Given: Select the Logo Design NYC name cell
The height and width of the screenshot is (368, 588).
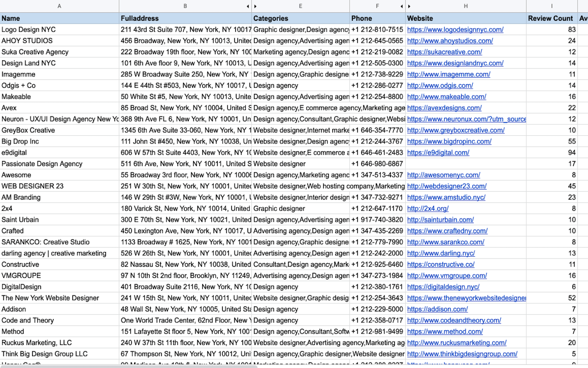Looking at the screenshot, I should pyautogui.click(x=60, y=29).
